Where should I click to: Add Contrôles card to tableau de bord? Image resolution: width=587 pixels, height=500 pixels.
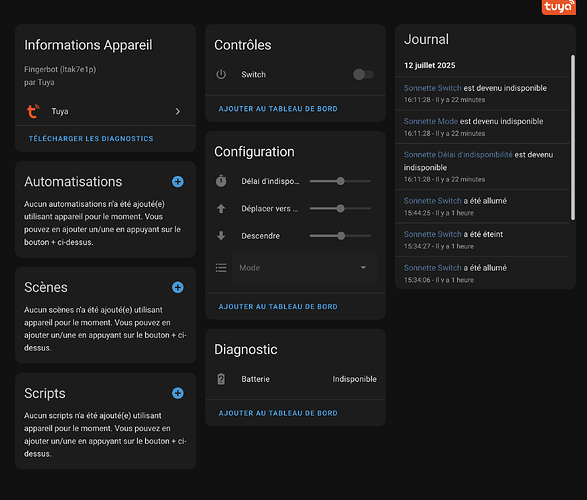point(278,109)
